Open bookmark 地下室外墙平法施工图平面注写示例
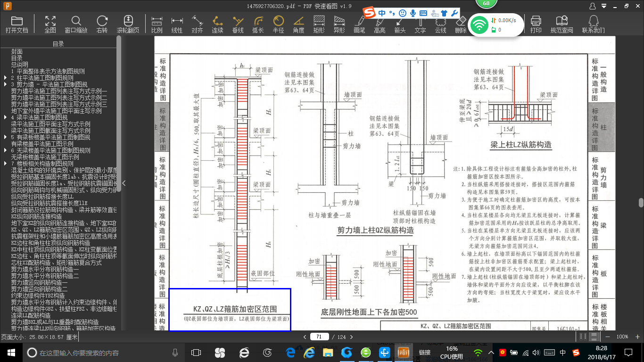 tap(57, 111)
